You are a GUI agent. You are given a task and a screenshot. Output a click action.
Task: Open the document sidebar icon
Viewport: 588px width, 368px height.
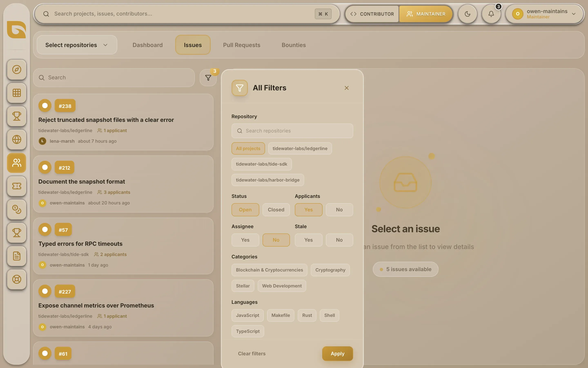point(17,256)
